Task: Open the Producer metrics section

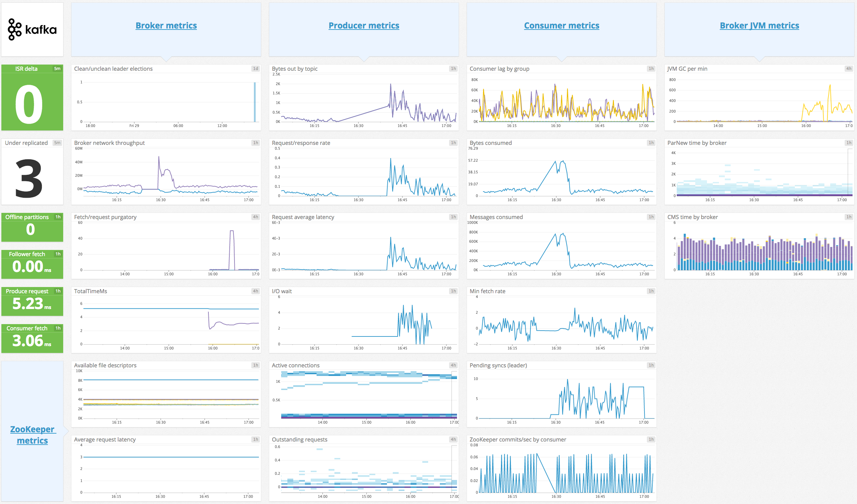Action: click(x=364, y=25)
